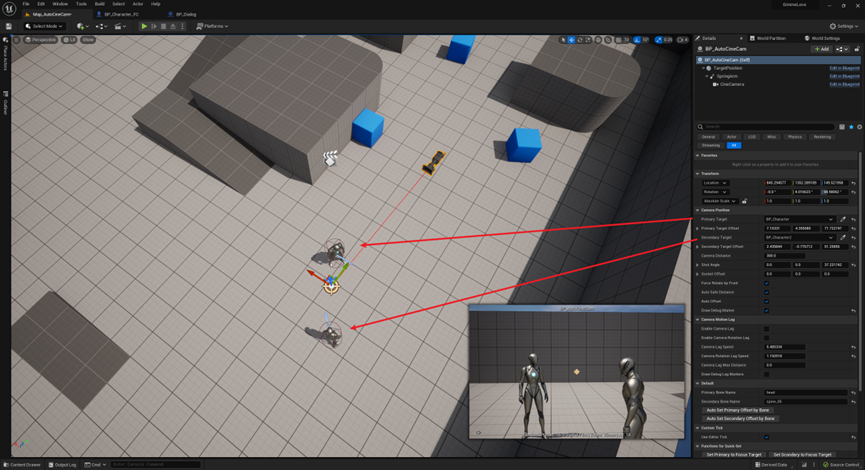
Task: Select the CineCamera component
Action: 731,84
